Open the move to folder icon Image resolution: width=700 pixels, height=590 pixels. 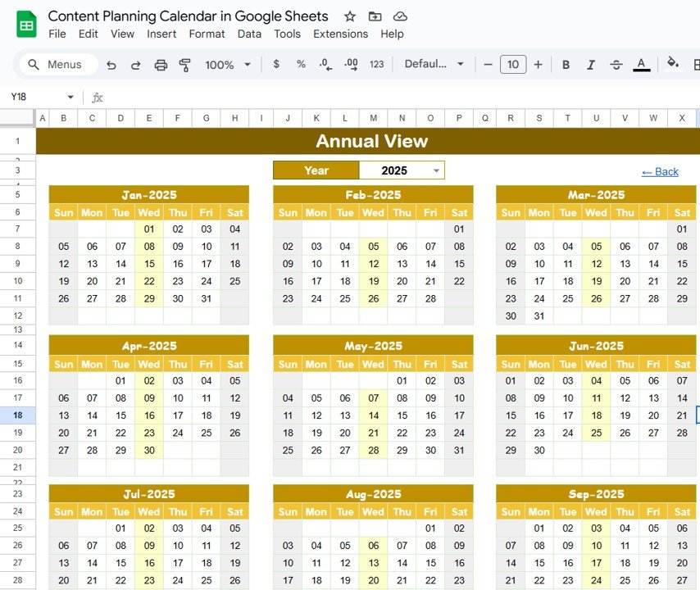[375, 16]
